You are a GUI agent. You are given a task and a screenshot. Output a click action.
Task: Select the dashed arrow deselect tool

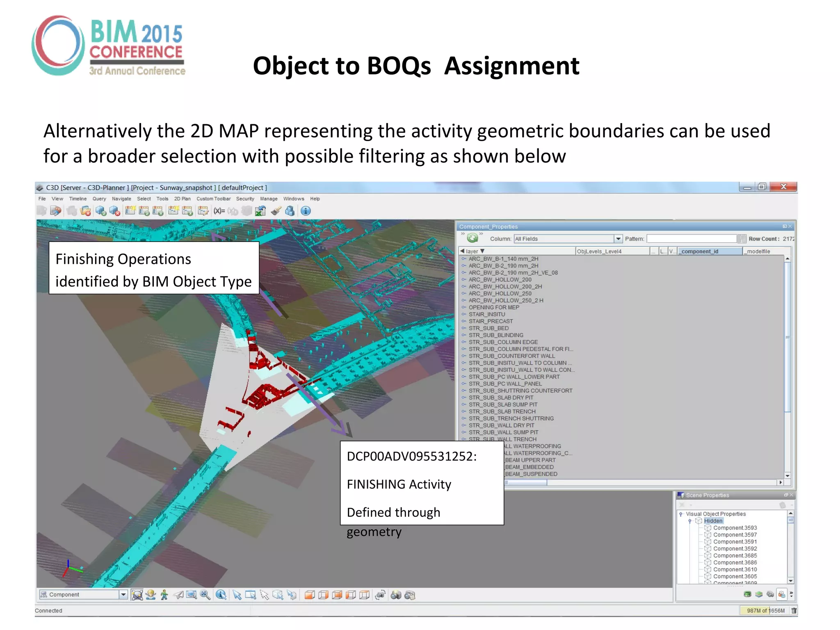pyautogui.click(x=265, y=595)
